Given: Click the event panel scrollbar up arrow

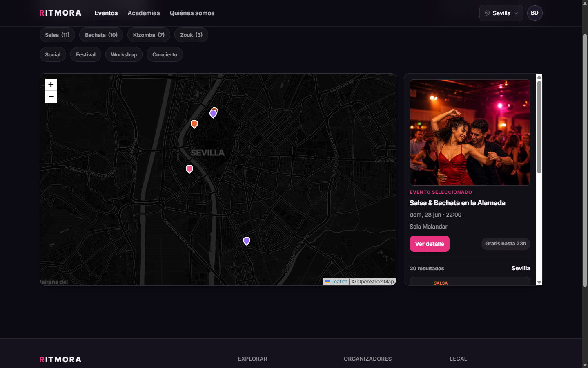Looking at the screenshot, I should coord(539,77).
